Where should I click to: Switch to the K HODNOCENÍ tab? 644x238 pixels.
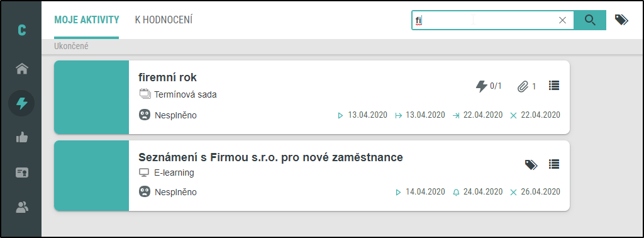(x=164, y=20)
